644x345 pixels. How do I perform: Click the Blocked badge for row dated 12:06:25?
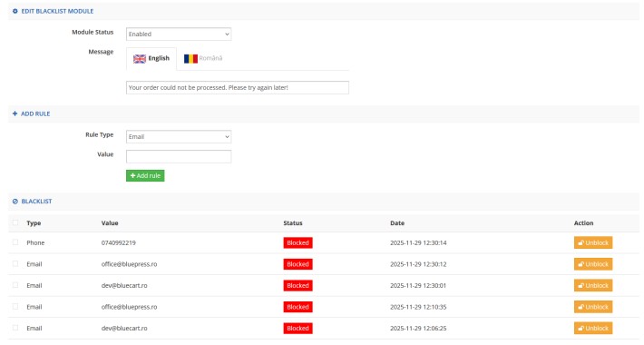[298, 328]
